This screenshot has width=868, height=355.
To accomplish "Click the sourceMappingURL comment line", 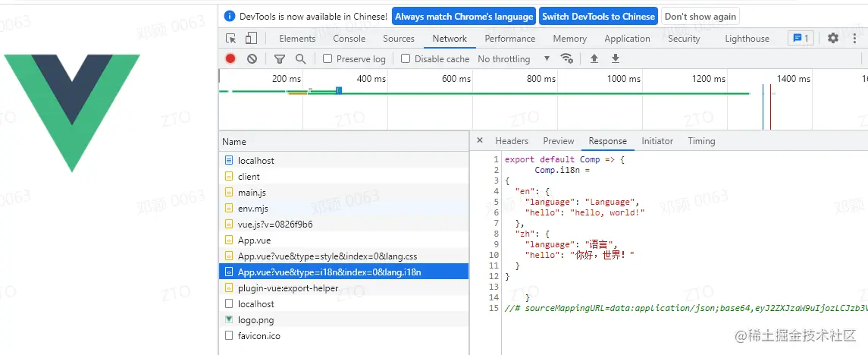I will (686, 308).
